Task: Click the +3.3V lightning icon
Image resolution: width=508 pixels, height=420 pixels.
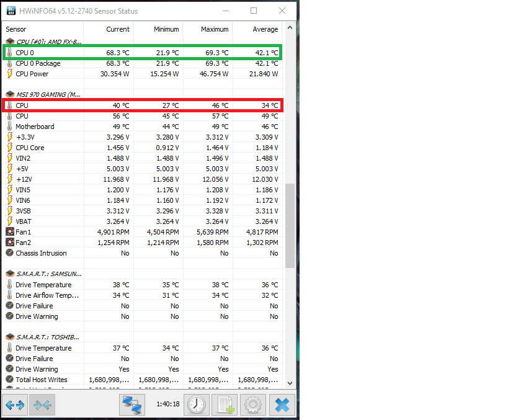Action: click(x=10, y=136)
